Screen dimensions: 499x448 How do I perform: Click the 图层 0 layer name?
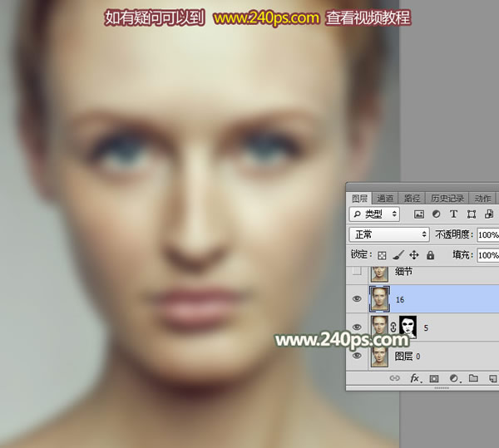(x=408, y=356)
